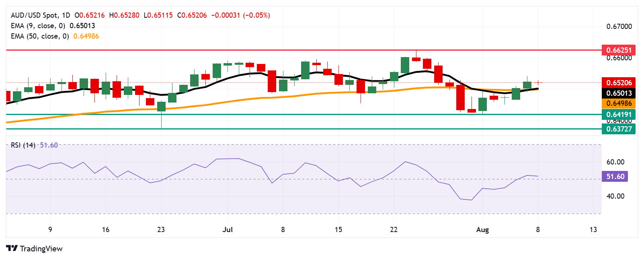644x259 pixels.
Task: Click the 23 date axis label
Action: pos(161,230)
